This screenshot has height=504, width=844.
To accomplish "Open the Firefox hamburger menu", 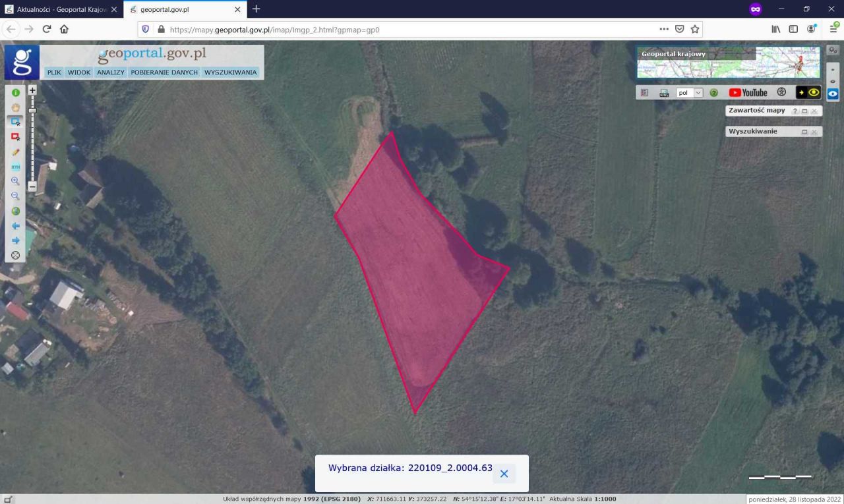I will [x=833, y=29].
